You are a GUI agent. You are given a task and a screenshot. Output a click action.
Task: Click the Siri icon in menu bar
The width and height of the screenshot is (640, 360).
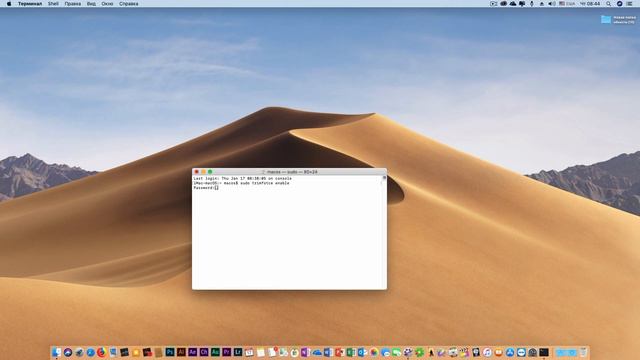click(620, 4)
